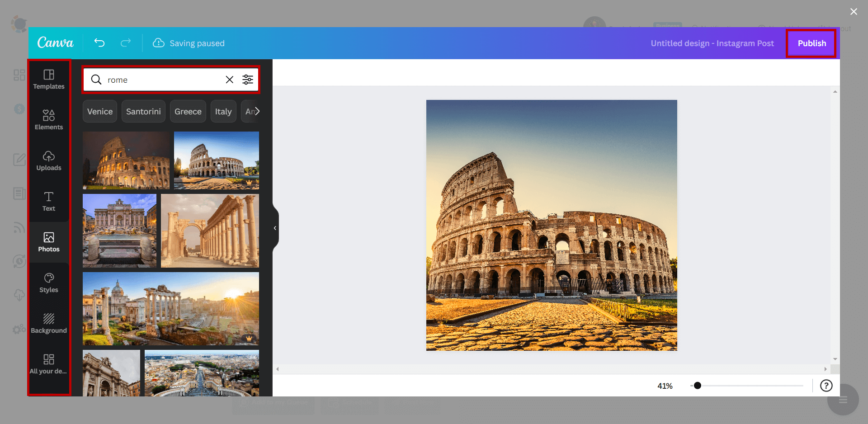Undo the last action
The image size is (868, 424).
tap(99, 43)
